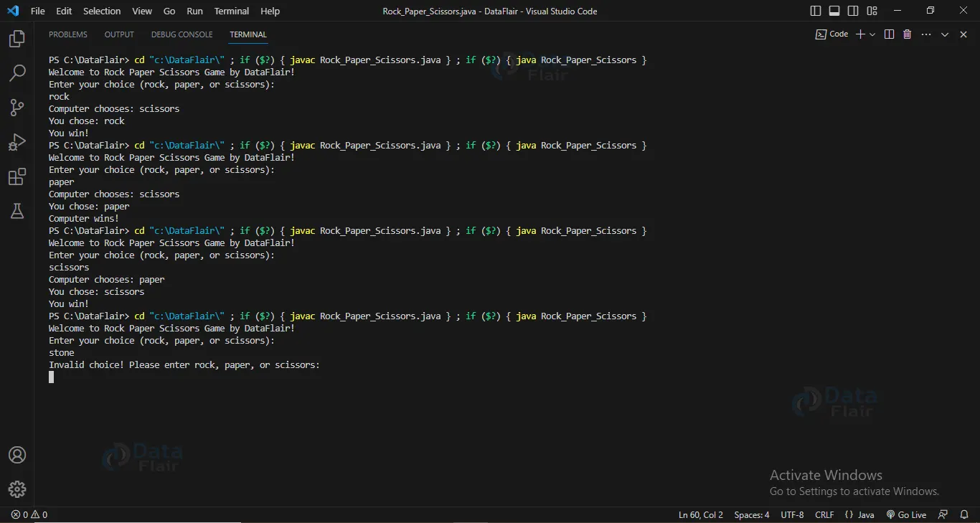
Task: Change encoding via UTF-8
Action: [x=792, y=514]
